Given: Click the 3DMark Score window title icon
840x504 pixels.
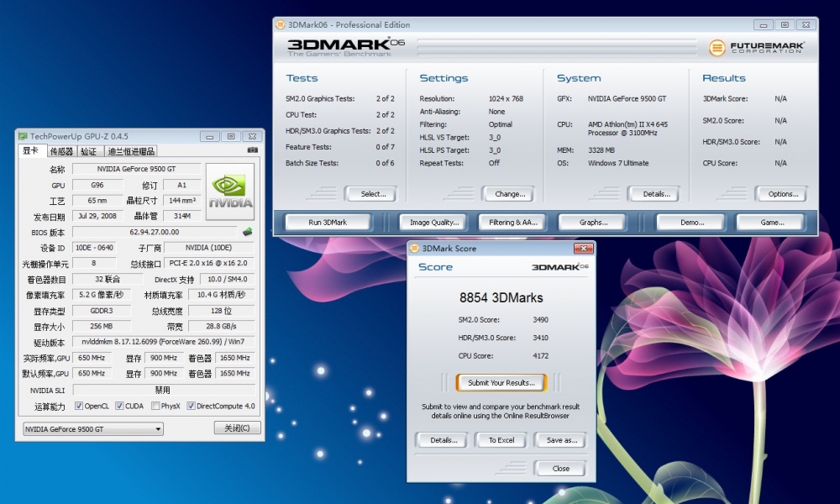Looking at the screenshot, I should pos(414,249).
